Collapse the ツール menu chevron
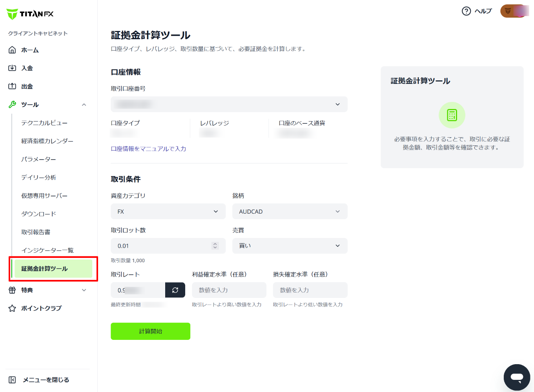The image size is (534, 392). pos(84,105)
